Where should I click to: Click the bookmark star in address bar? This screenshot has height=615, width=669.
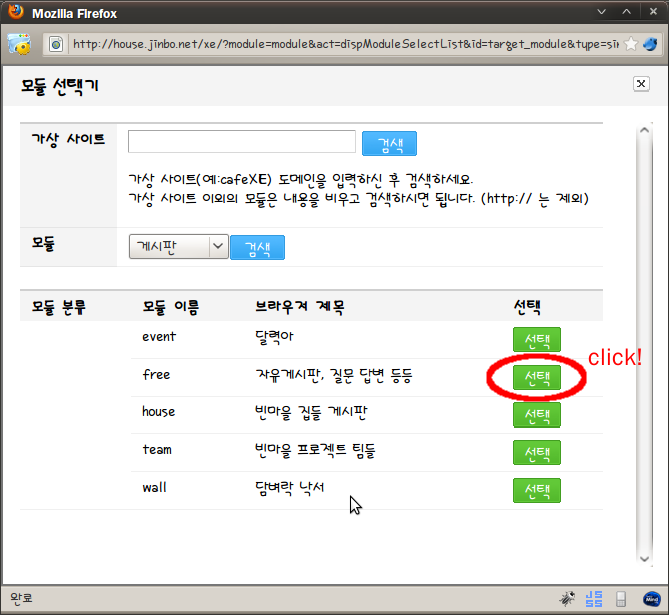[x=631, y=44]
